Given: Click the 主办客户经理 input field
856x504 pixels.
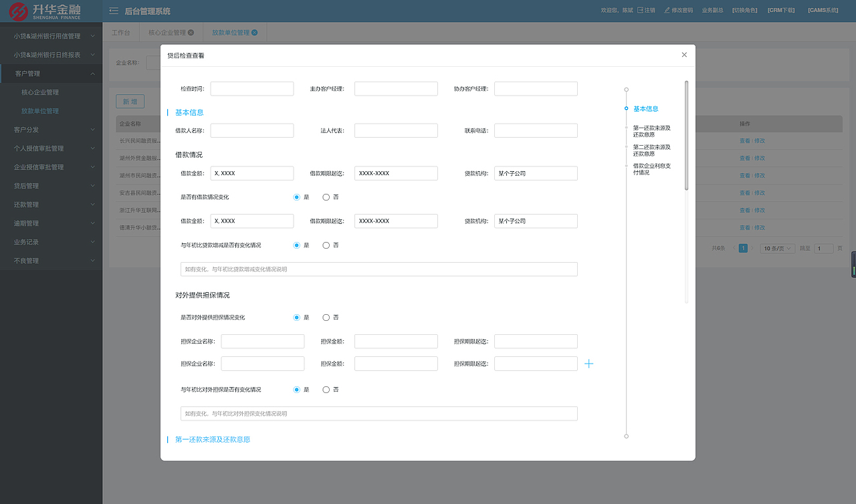Looking at the screenshot, I should pyautogui.click(x=396, y=89).
